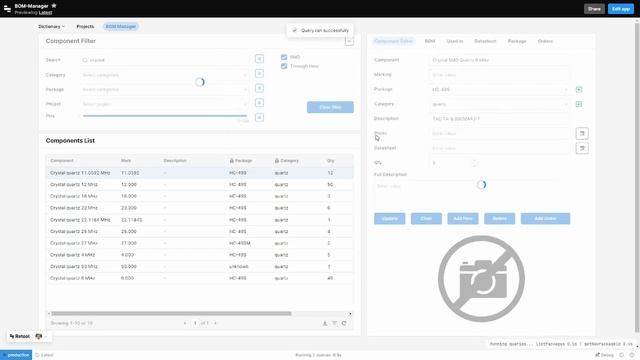This screenshot has width=640, height=360.
Task: Toggle the SMD checkbox
Action: point(284,57)
